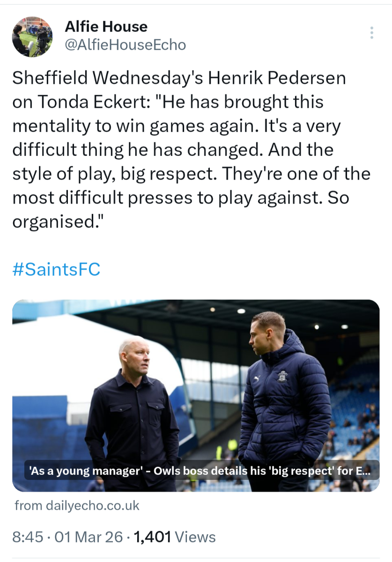Screen dimensions: 392x562
Task: Open the @AlfieHouseEcho handle
Action: coord(125,45)
